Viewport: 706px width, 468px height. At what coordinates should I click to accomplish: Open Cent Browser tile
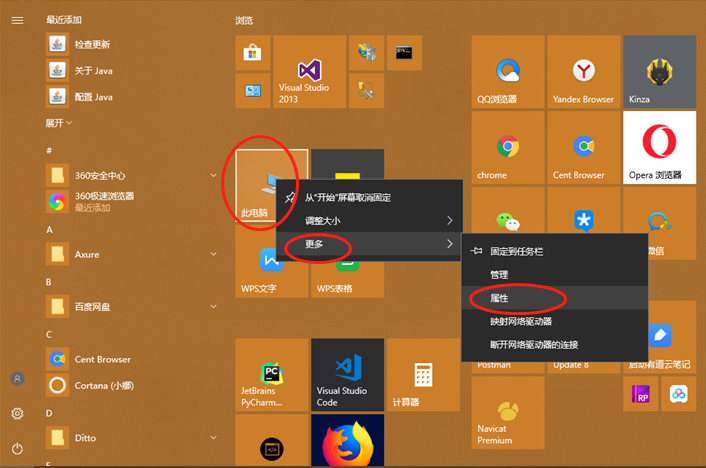coord(584,147)
